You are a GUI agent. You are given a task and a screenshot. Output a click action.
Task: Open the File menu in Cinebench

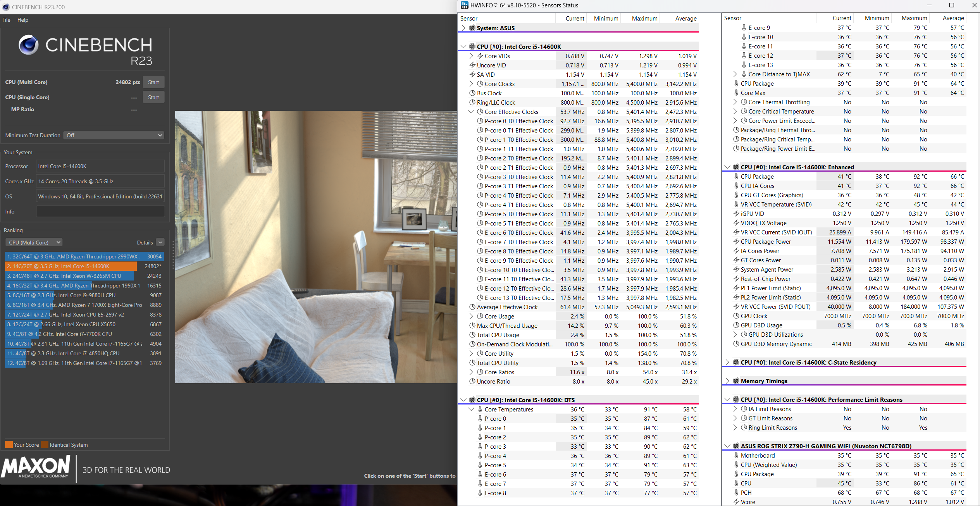click(x=6, y=20)
